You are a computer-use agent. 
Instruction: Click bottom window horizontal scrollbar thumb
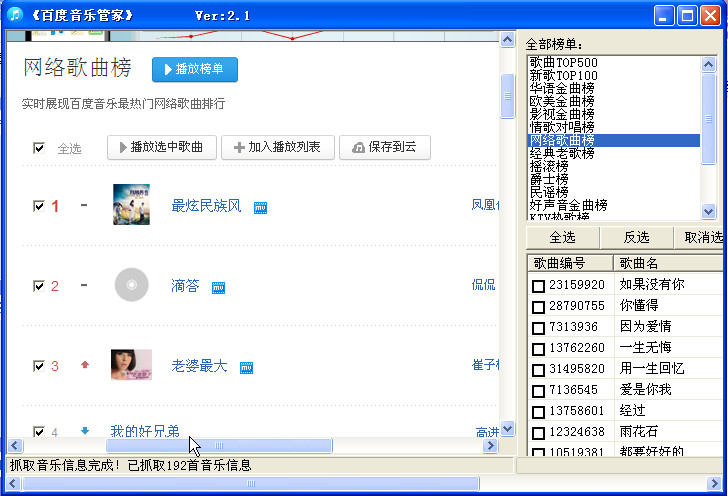coord(251,483)
